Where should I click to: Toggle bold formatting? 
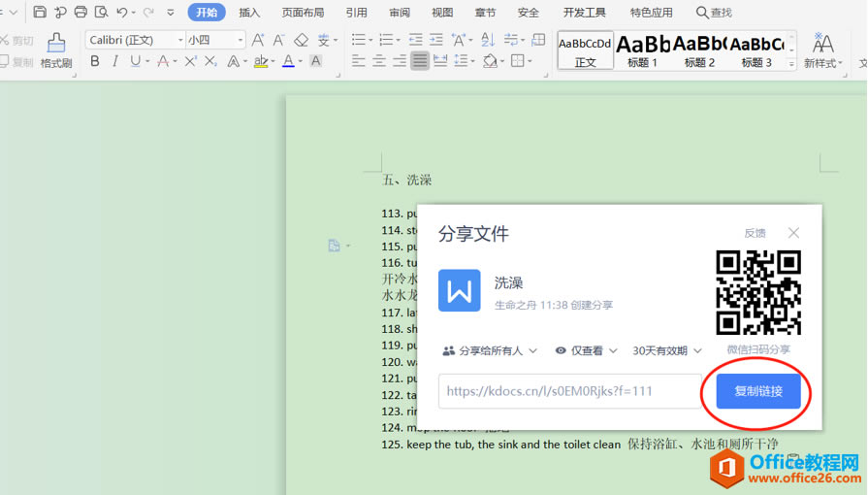point(95,61)
